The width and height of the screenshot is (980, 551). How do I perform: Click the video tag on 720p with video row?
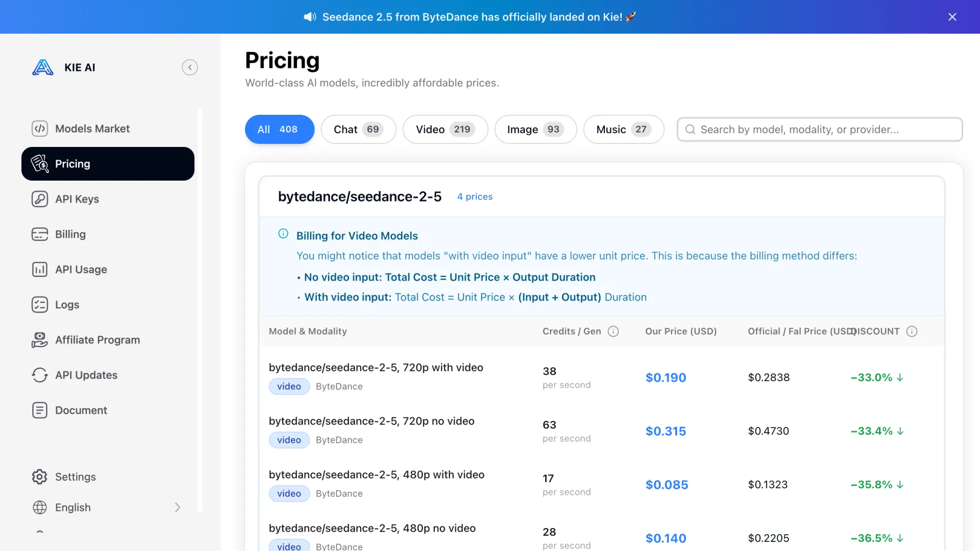click(289, 387)
